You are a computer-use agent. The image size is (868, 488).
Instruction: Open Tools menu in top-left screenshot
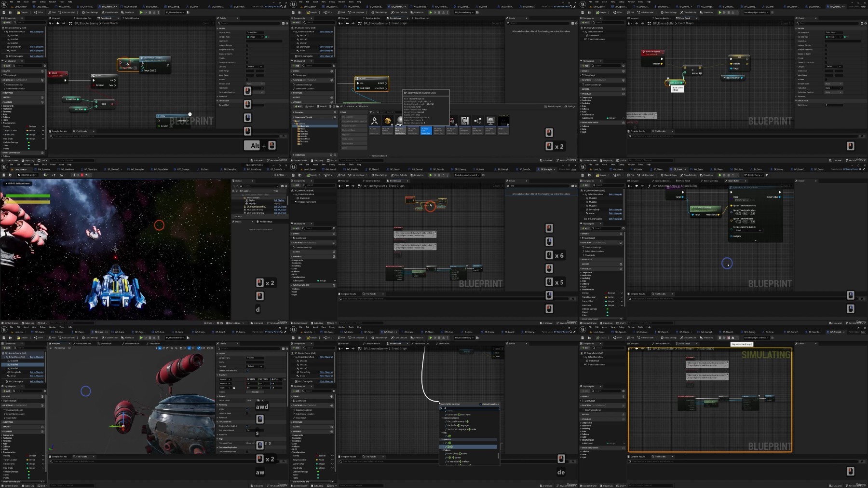pos(62,2)
